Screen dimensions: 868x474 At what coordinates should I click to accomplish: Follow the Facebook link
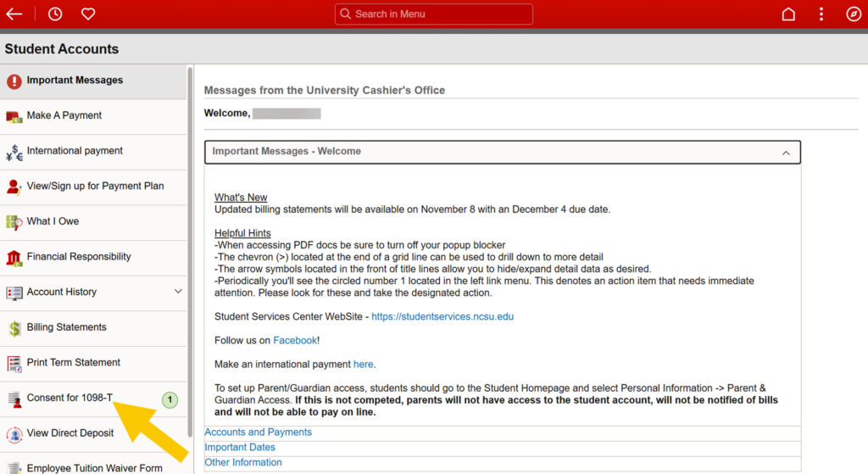pos(295,341)
